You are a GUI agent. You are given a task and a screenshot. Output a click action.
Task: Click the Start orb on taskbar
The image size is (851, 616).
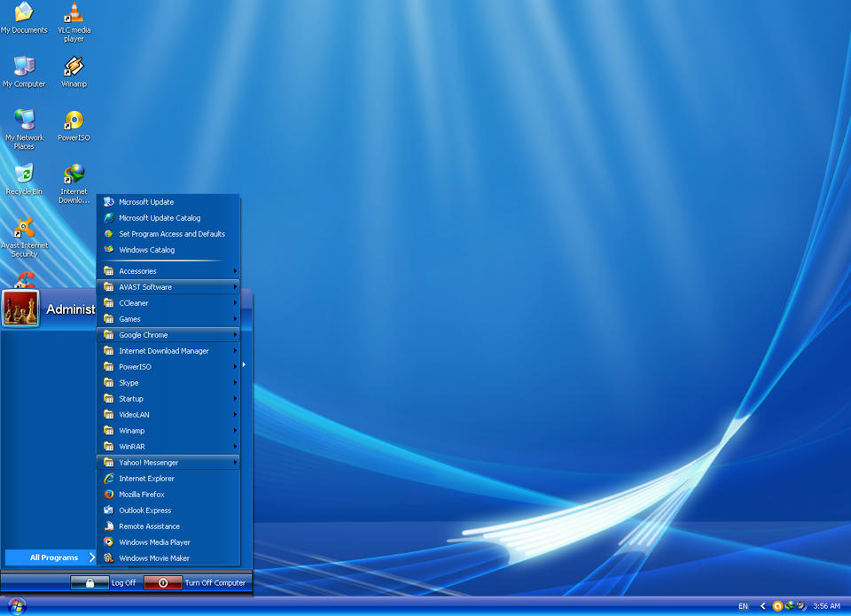pos(17,605)
